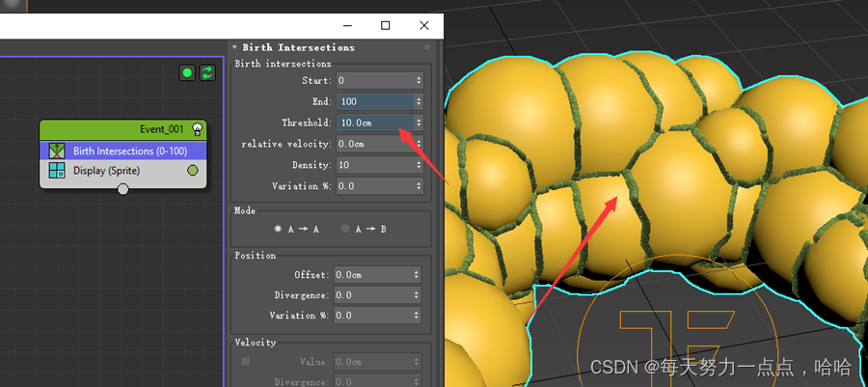Click the Position Divergence spinner arrows
Image resolution: width=868 pixels, height=387 pixels.
pos(417,295)
